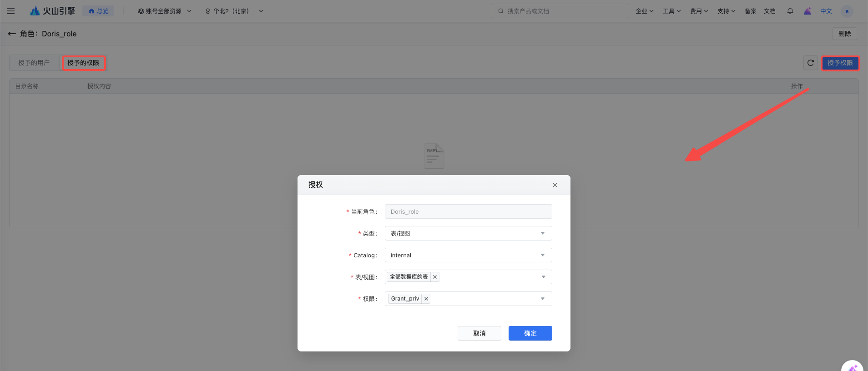Refresh the permissions list
868x371 pixels.
tap(811, 63)
